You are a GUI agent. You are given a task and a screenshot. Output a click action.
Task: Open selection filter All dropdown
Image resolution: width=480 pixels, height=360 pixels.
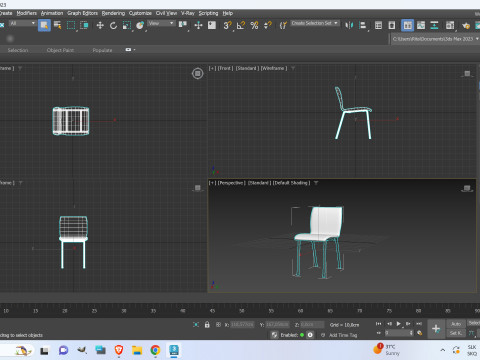pos(22,23)
